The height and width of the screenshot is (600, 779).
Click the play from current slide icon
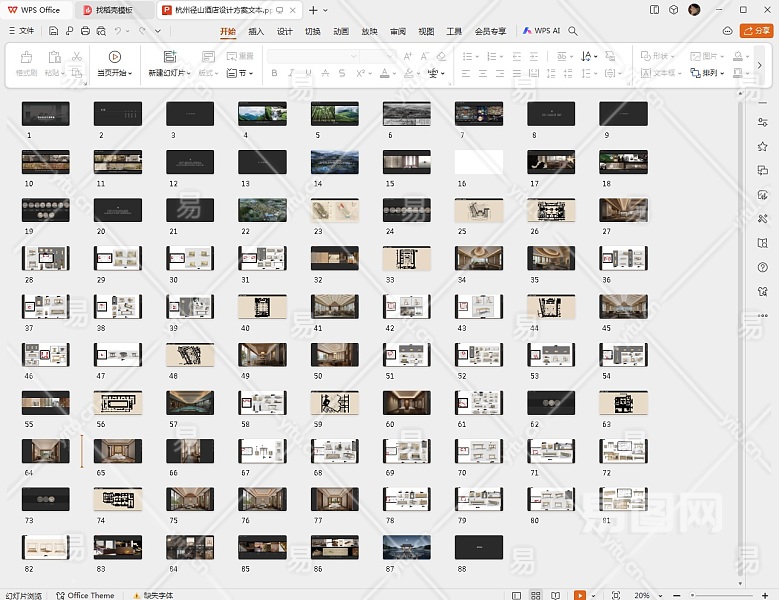[x=115, y=57]
